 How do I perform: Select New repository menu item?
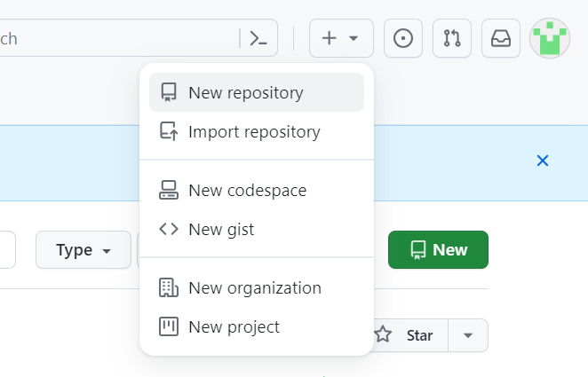tap(246, 93)
